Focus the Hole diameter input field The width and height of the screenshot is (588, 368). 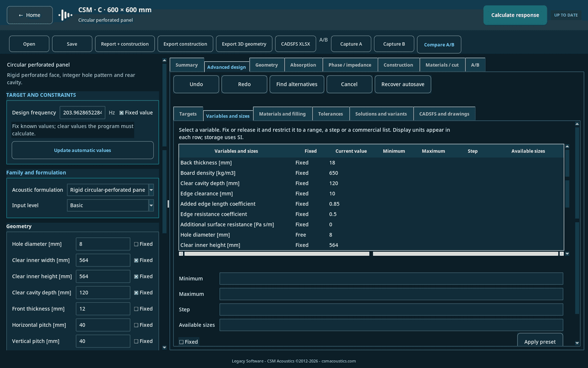pos(103,244)
